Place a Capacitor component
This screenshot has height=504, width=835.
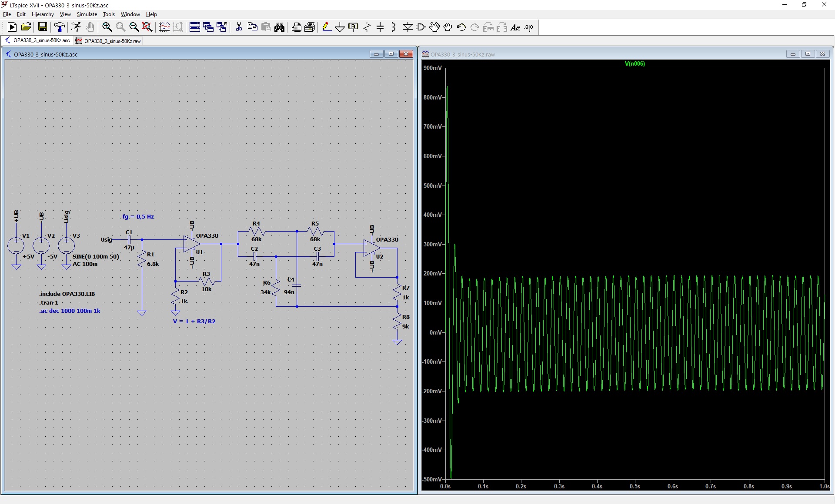(380, 27)
